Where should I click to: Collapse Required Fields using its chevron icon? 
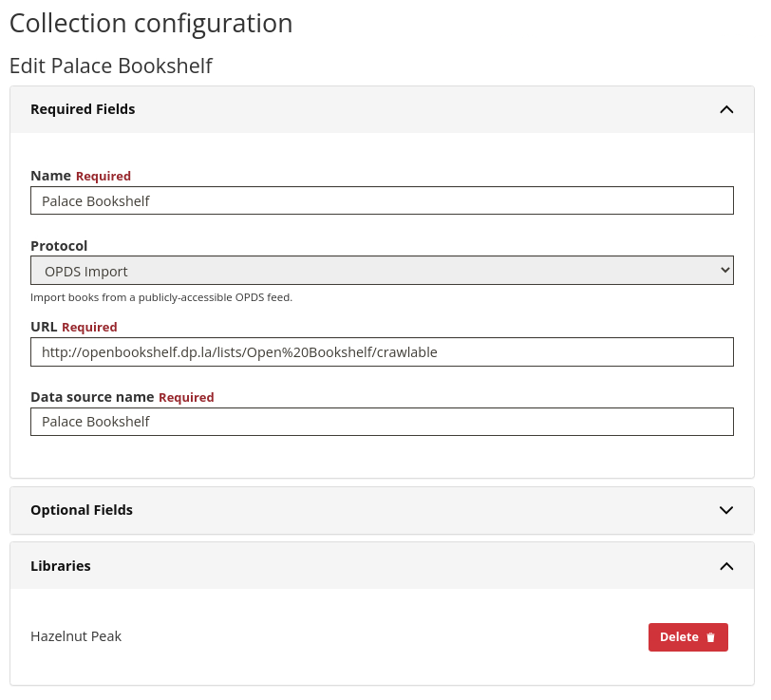pyautogui.click(x=726, y=109)
